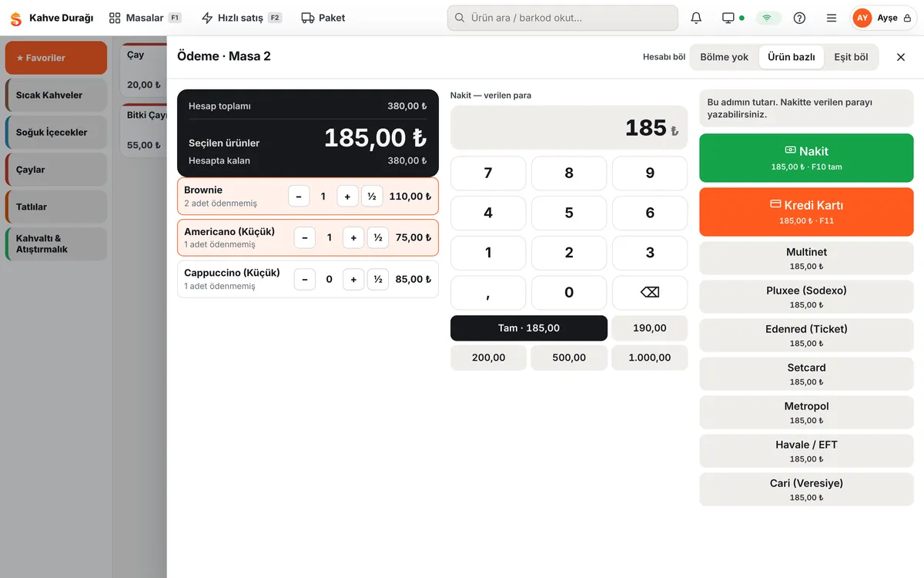Open the notifications bell

pyautogui.click(x=696, y=18)
